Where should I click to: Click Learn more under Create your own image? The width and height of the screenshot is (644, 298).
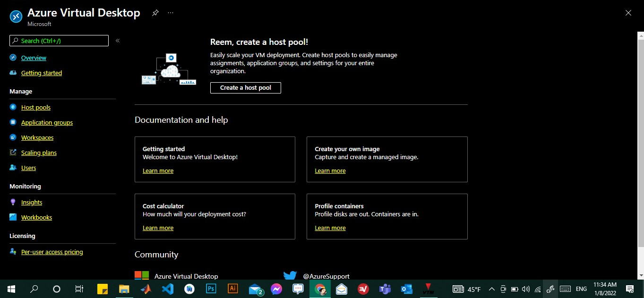coord(330,170)
